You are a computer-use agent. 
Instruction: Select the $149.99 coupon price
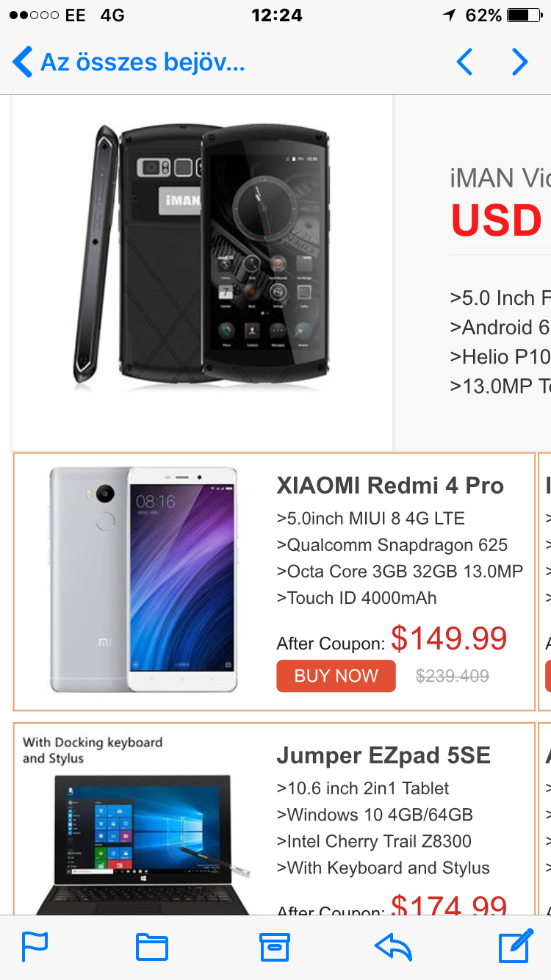point(449,638)
